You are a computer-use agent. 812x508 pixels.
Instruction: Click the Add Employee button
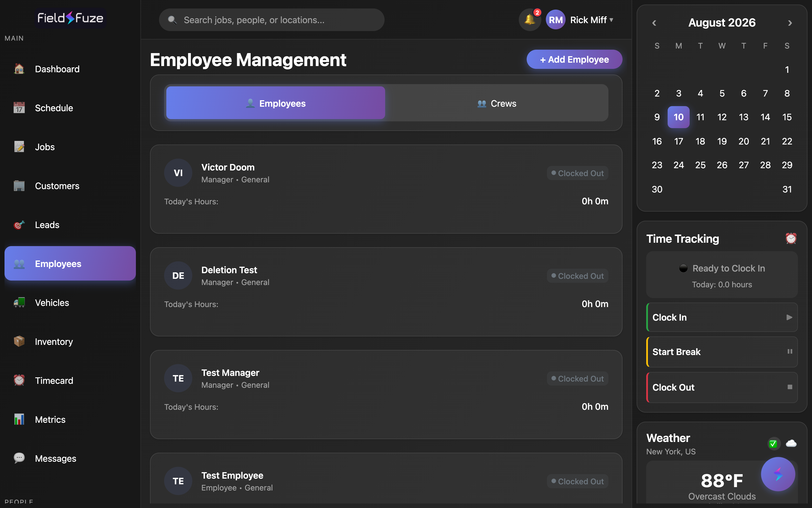pos(574,60)
